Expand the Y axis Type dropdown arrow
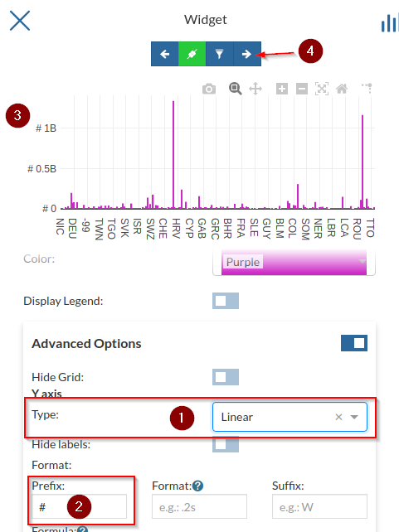This screenshot has width=399, height=532. pyautogui.click(x=354, y=417)
